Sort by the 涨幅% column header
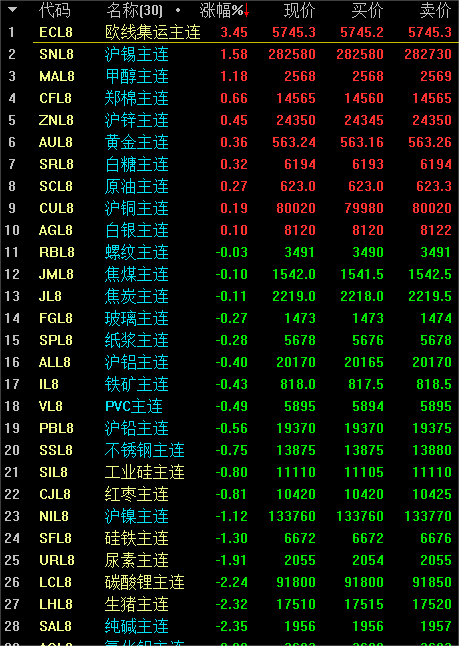The height and width of the screenshot is (646, 459). click(221, 10)
